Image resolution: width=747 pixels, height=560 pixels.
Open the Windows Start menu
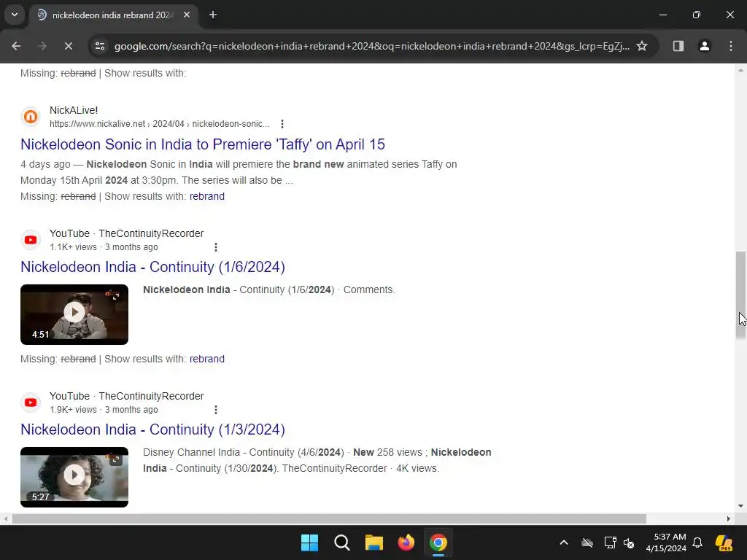(309, 542)
